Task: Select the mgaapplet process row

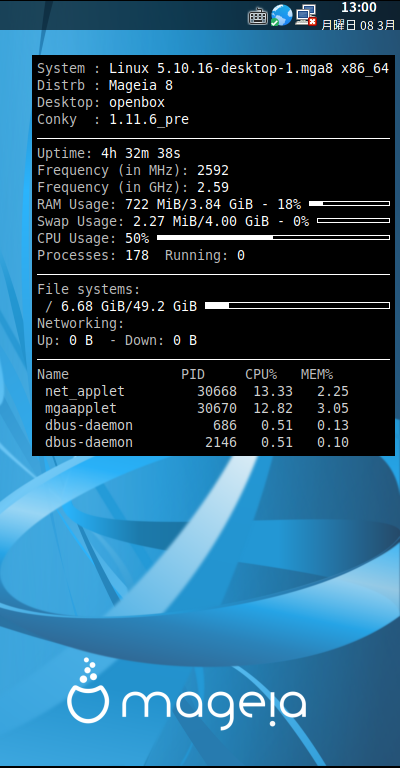Action: coord(197,408)
